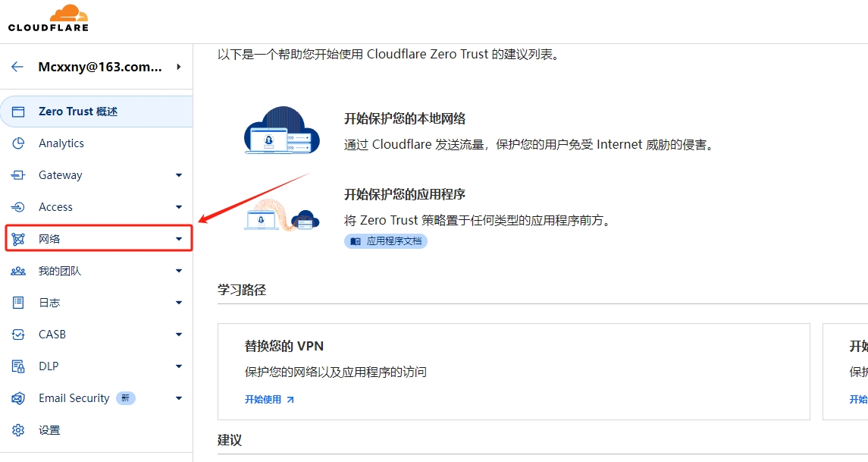Image resolution: width=868 pixels, height=462 pixels.
Task: Open the Analytics pie chart icon
Action: coord(18,143)
